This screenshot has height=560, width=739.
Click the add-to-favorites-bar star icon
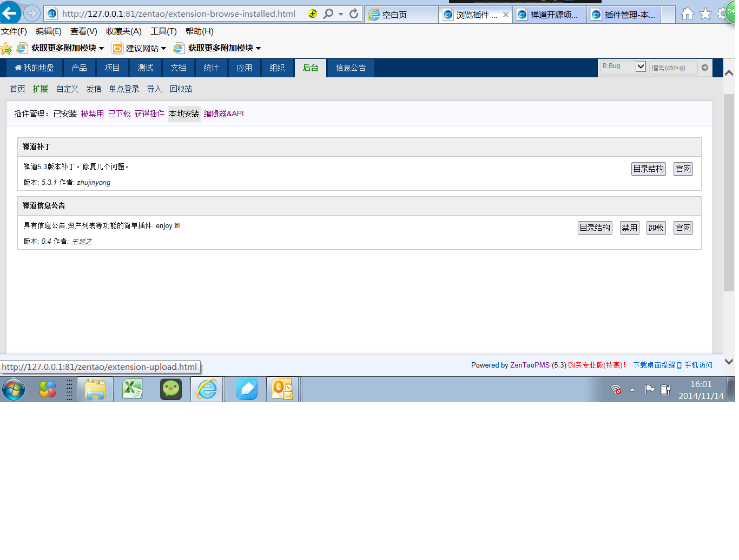point(6,49)
